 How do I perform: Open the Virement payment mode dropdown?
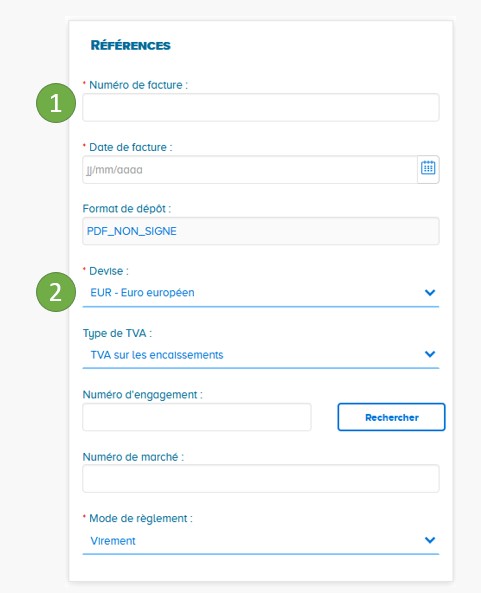261,541
